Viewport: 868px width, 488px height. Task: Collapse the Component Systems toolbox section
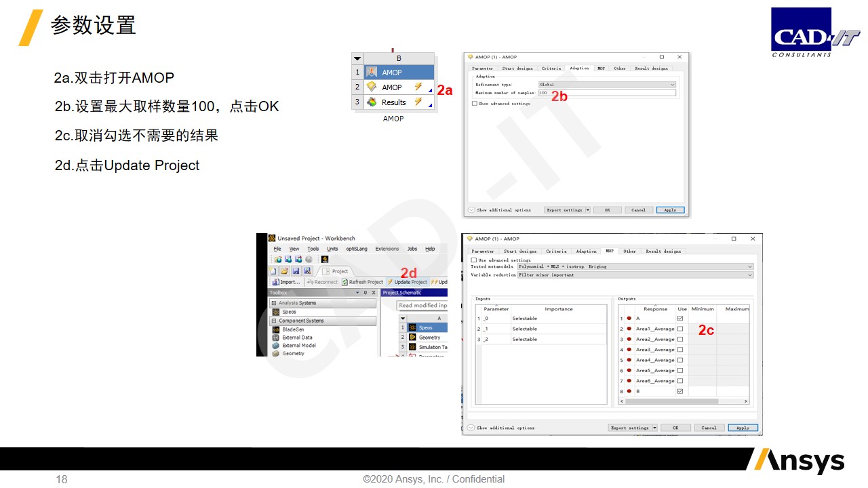coord(273,321)
